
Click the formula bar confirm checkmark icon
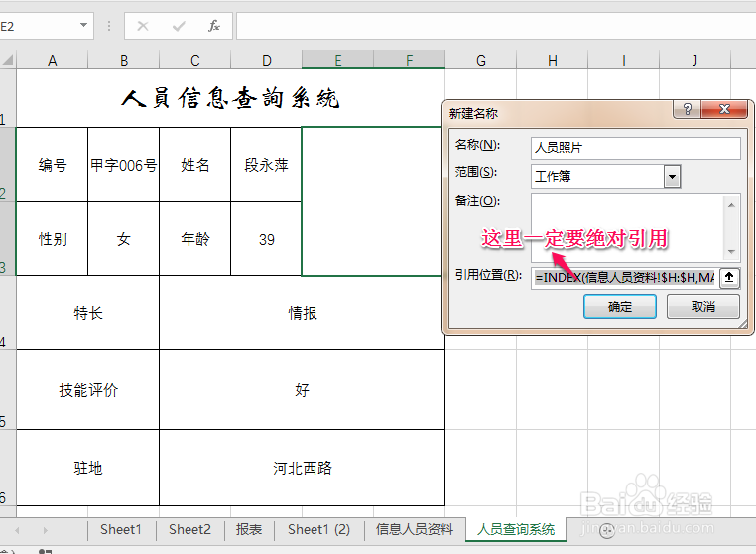coord(179,26)
